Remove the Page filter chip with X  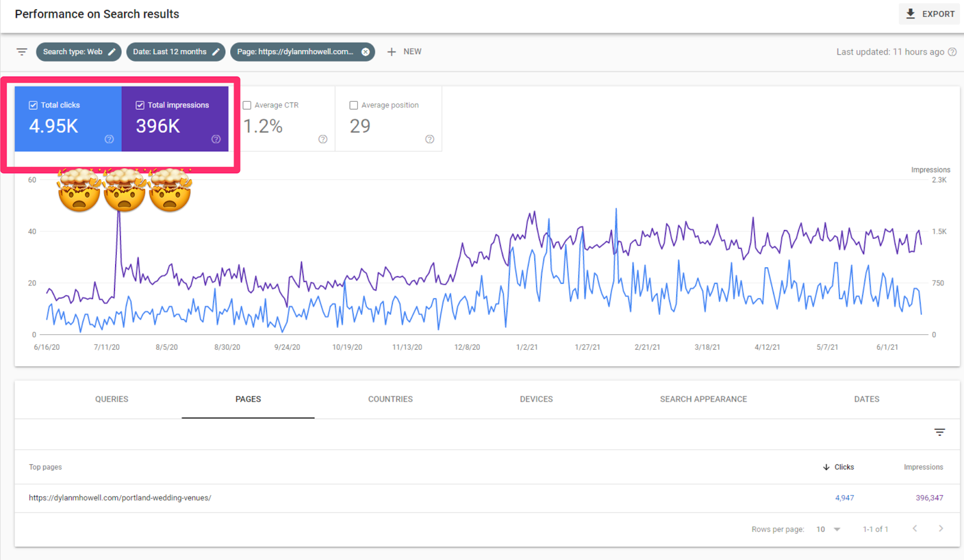click(x=366, y=52)
